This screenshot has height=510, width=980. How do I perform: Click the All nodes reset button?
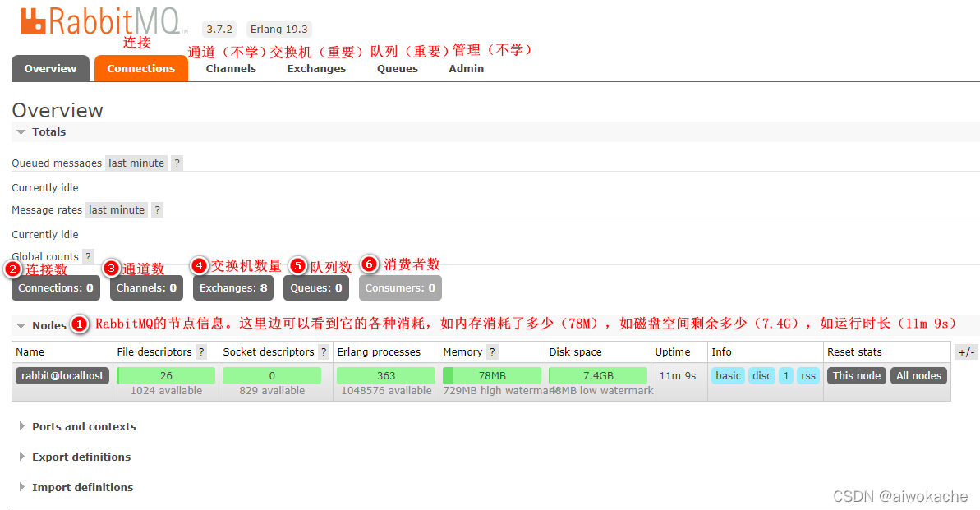coord(918,375)
